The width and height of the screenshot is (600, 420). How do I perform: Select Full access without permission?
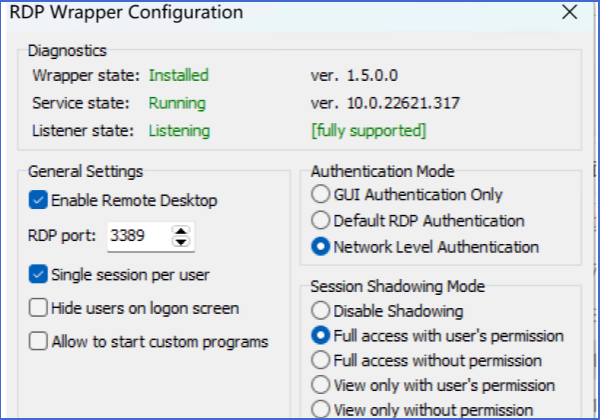click(321, 359)
